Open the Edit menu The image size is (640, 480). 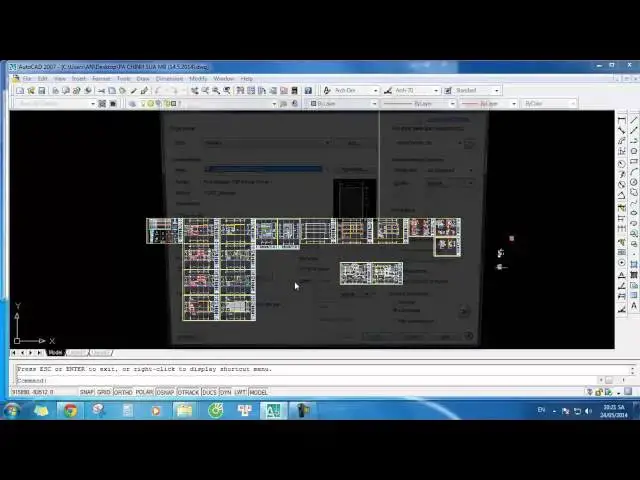(x=43, y=78)
